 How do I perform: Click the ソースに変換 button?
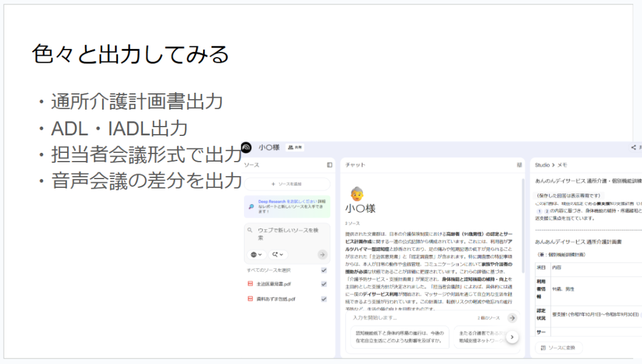(x=558, y=348)
